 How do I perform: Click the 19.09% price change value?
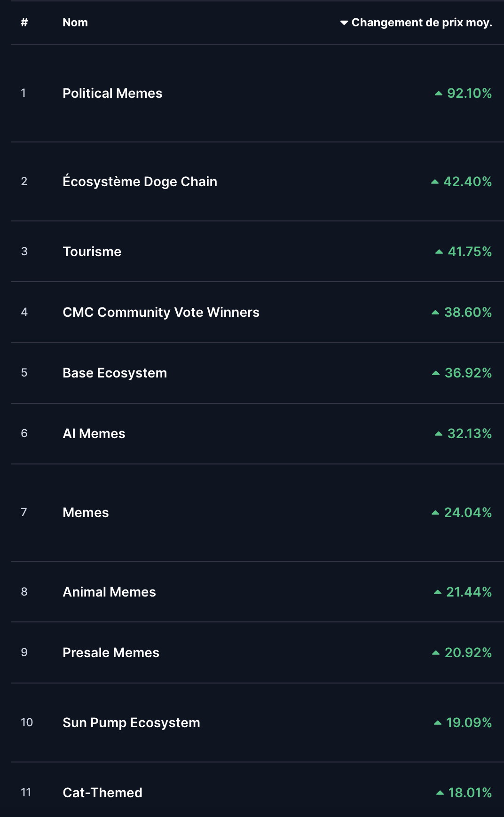(469, 723)
